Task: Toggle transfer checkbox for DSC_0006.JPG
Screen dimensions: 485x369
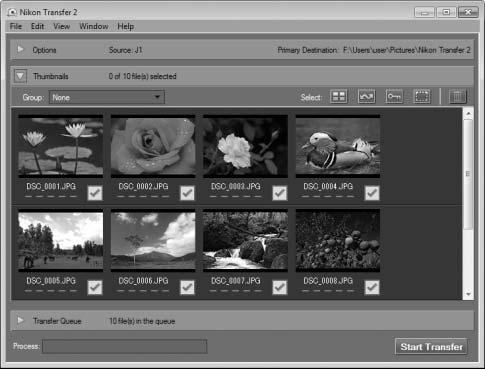Action: (187, 287)
